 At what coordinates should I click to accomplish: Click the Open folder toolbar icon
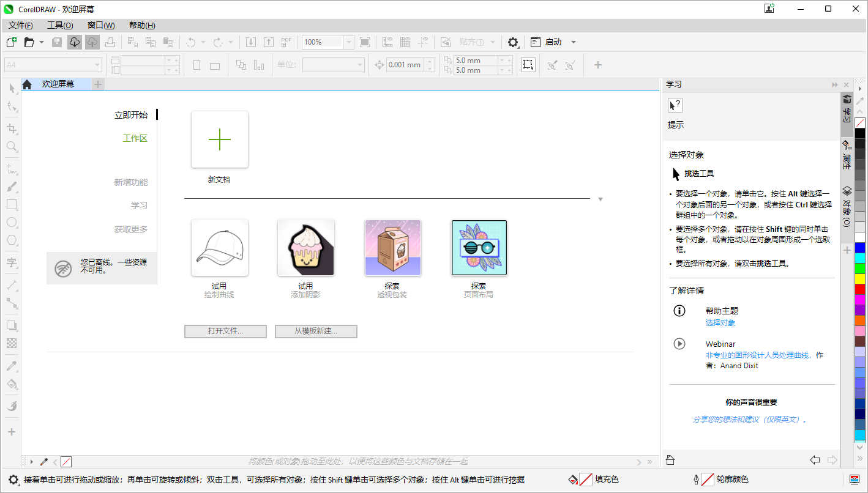(x=29, y=42)
